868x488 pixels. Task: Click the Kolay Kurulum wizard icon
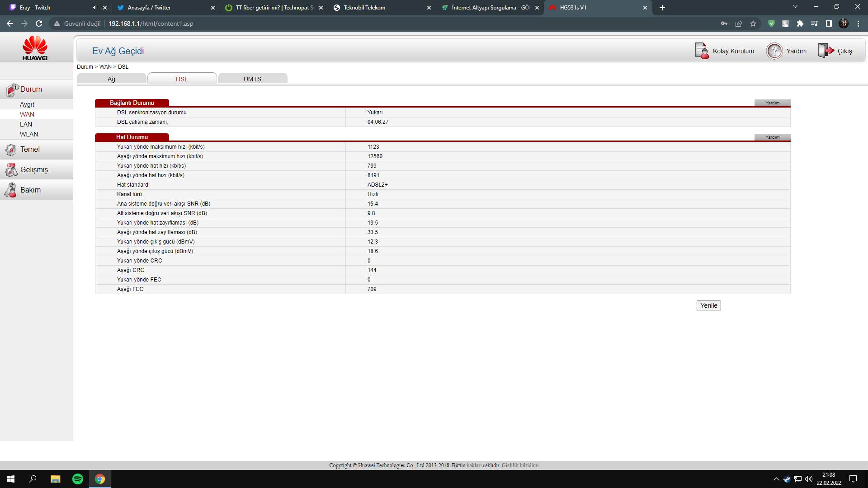(x=702, y=51)
